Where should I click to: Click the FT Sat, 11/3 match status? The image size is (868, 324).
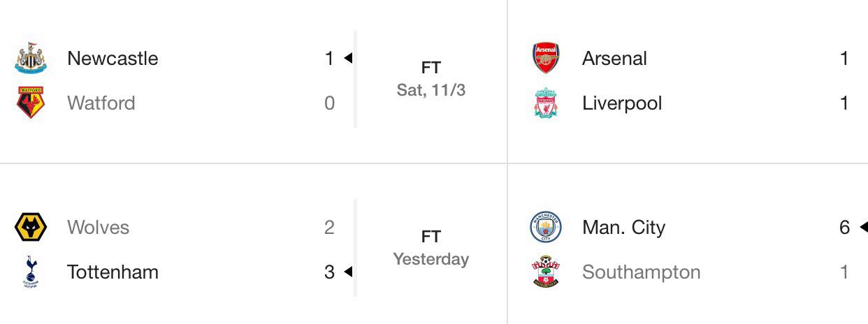tap(431, 79)
